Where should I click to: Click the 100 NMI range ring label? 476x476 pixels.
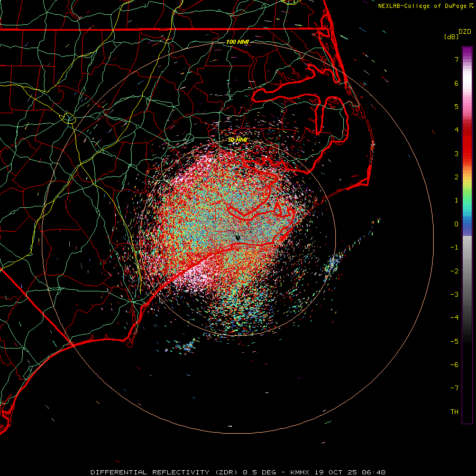(237, 42)
